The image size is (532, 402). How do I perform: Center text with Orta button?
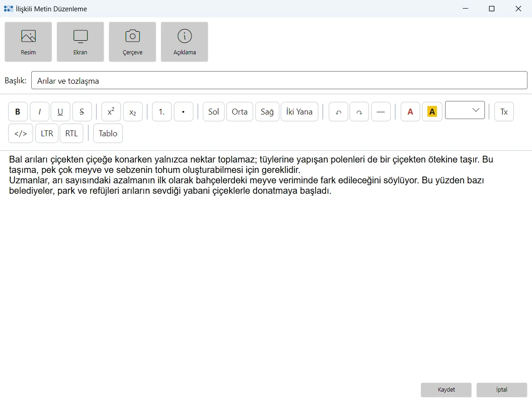point(240,112)
